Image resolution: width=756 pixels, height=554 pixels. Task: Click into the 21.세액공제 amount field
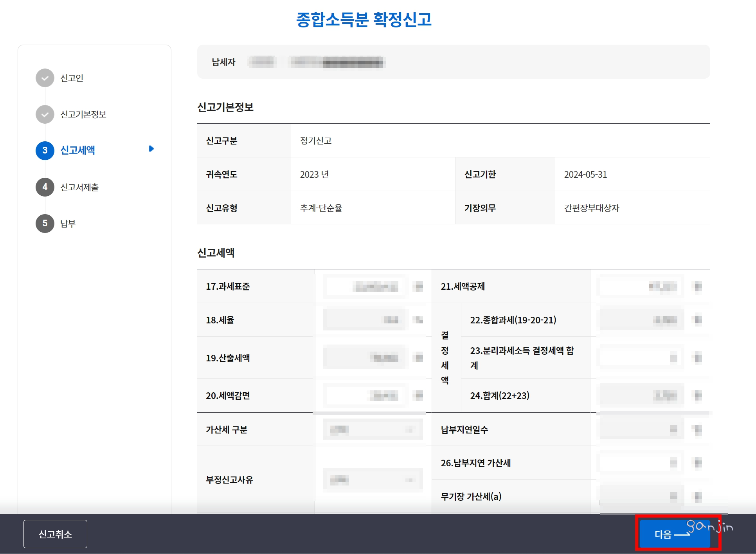point(642,287)
